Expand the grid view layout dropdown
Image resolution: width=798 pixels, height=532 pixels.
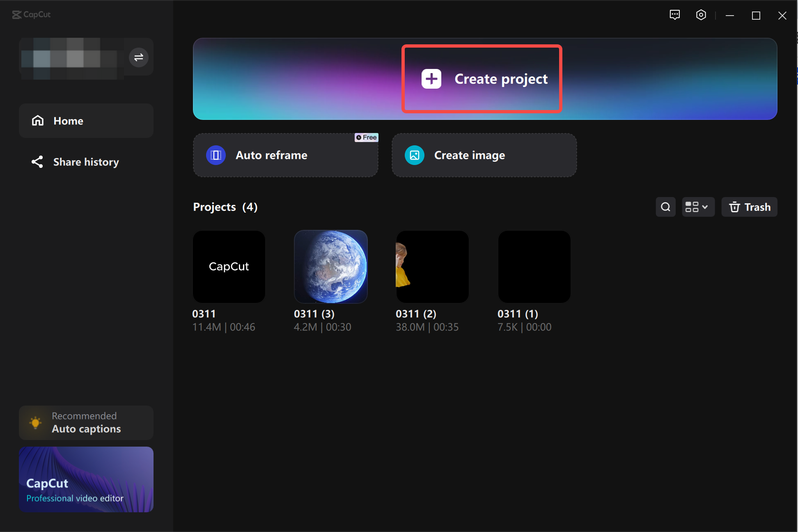[698, 207]
